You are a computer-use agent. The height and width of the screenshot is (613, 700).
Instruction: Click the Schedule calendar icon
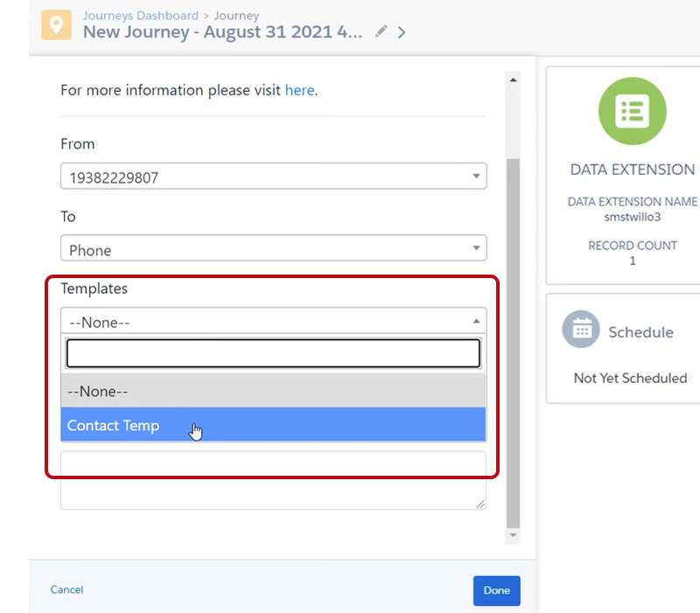(x=581, y=331)
